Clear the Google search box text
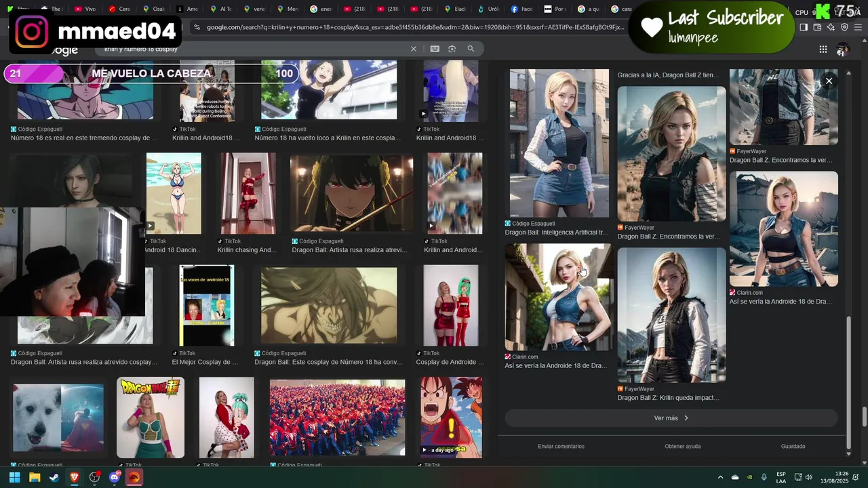The width and height of the screenshot is (868, 488). coord(414,49)
